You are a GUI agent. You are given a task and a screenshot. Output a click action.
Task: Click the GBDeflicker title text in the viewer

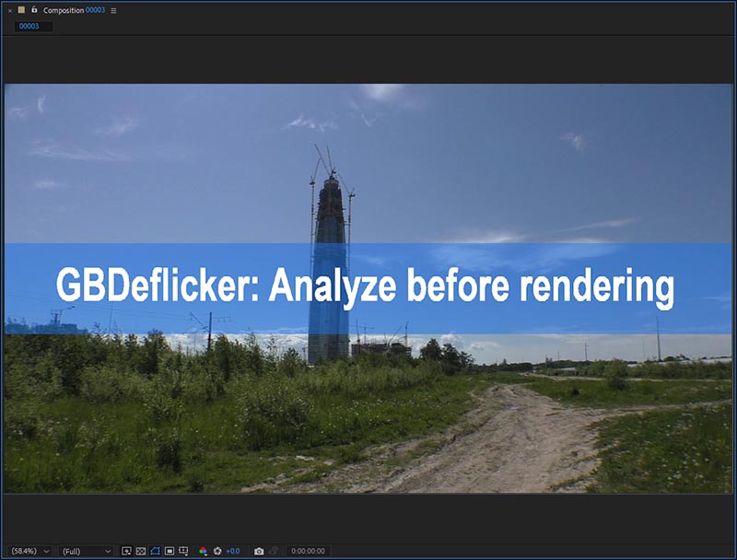click(x=365, y=286)
